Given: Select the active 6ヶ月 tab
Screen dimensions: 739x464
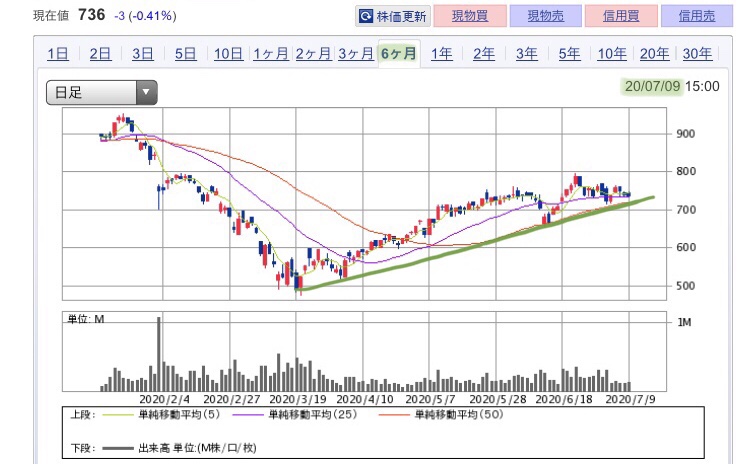Looking at the screenshot, I should click(x=398, y=54).
